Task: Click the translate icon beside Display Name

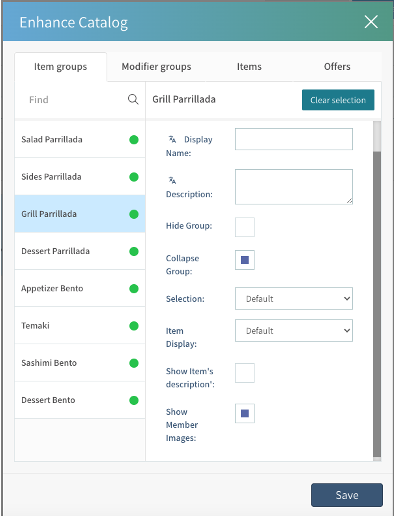Action: click(x=172, y=139)
